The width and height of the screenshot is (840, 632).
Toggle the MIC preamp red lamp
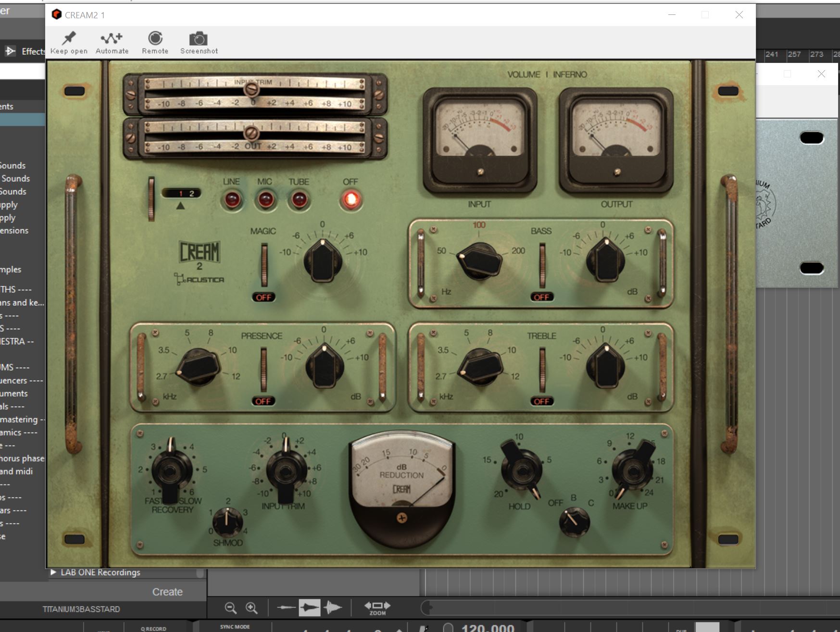pos(265,199)
